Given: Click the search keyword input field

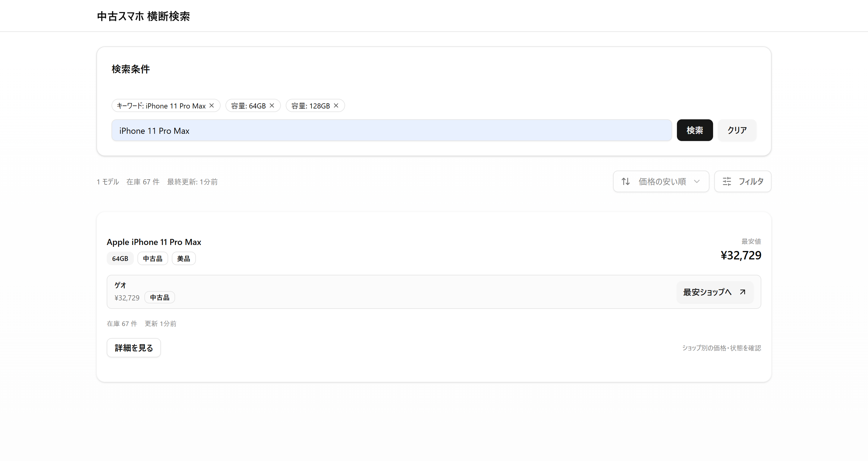Looking at the screenshot, I should [x=391, y=130].
